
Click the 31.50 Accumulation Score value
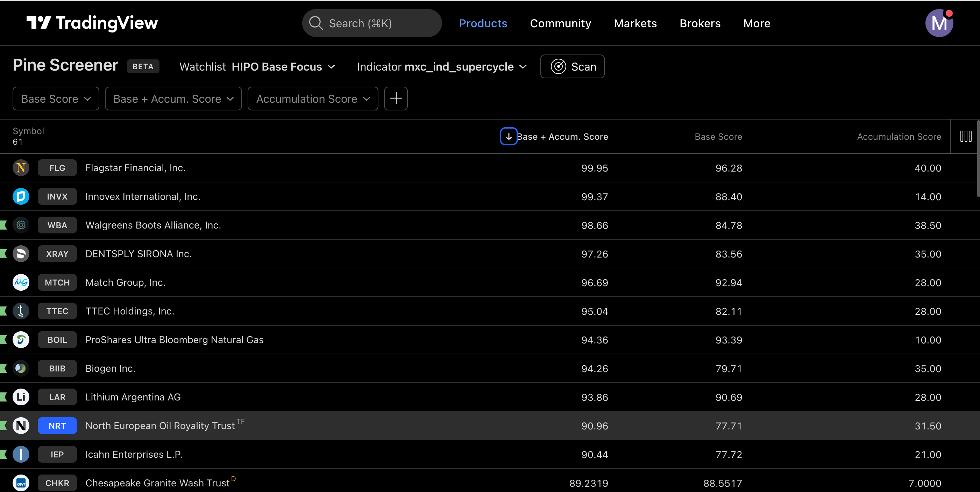coord(928,426)
